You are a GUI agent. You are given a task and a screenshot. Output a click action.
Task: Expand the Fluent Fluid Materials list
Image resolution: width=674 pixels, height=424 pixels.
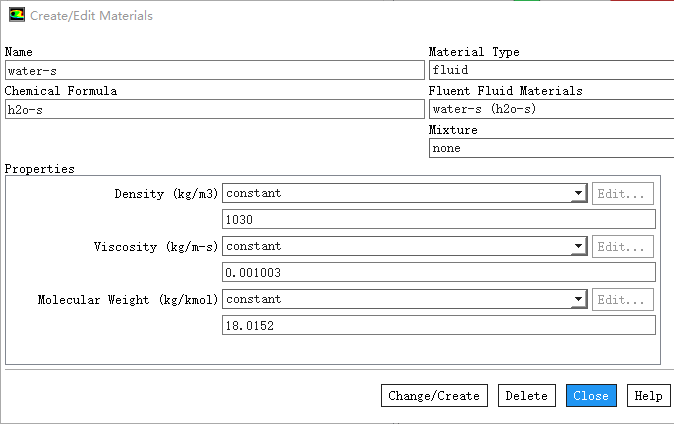pos(550,109)
